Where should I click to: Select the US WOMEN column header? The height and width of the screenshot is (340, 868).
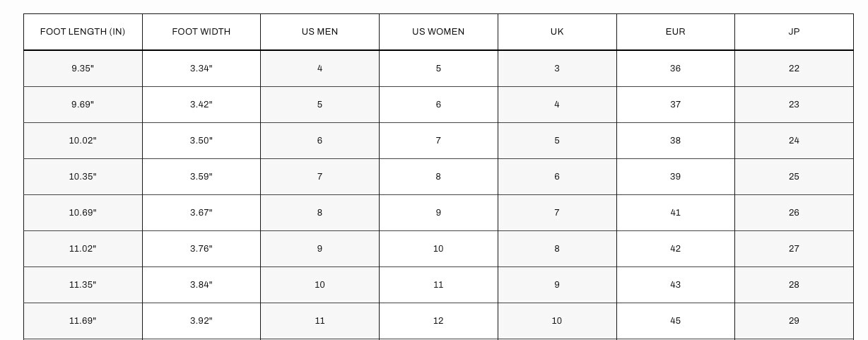click(438, 32)
